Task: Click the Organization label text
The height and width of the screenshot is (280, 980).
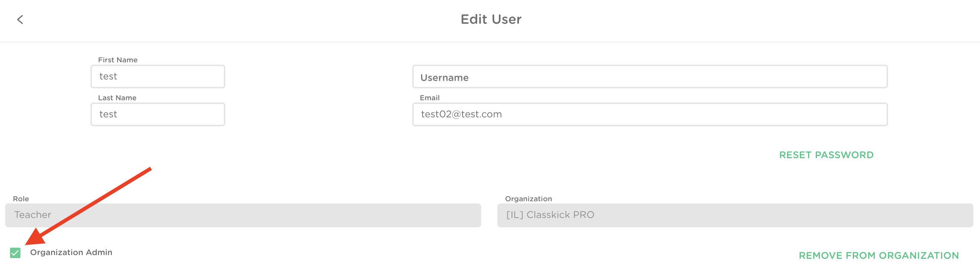Action: click(x=528, y=198)
